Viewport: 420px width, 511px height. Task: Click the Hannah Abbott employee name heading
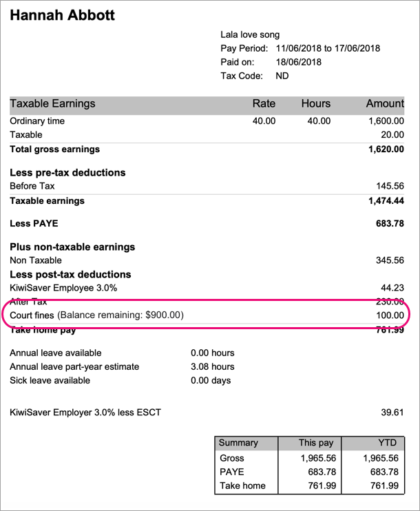pyautogui.click(x=63, y=15)
